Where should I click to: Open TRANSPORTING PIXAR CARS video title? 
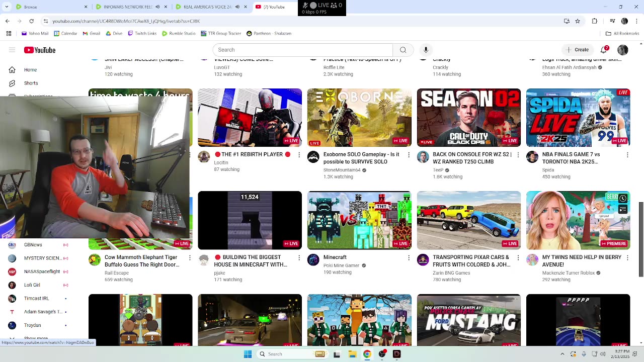click(472, 261)
